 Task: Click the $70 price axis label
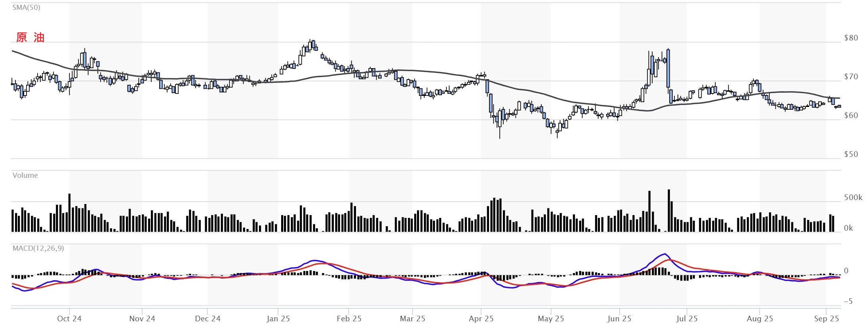click(851, 77)
